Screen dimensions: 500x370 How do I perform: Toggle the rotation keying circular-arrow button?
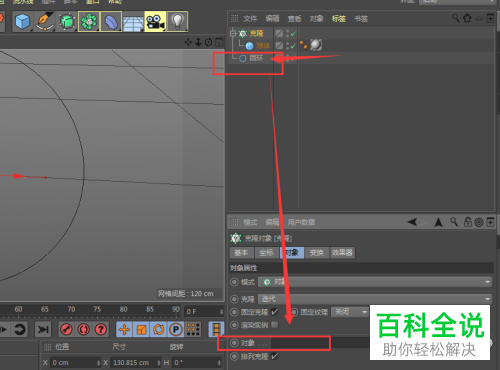coord(159,329)
